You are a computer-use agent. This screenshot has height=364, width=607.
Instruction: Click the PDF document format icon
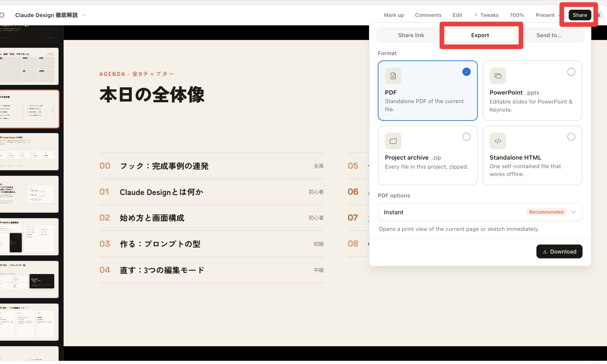point(393,76)
